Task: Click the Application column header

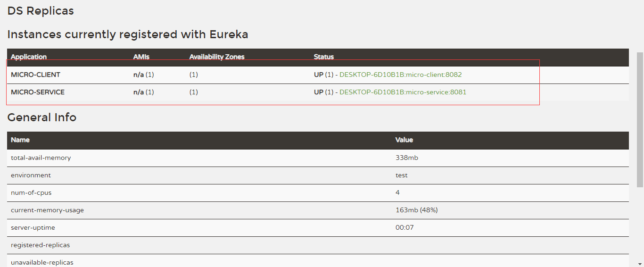Action: (x=29, y=57)
